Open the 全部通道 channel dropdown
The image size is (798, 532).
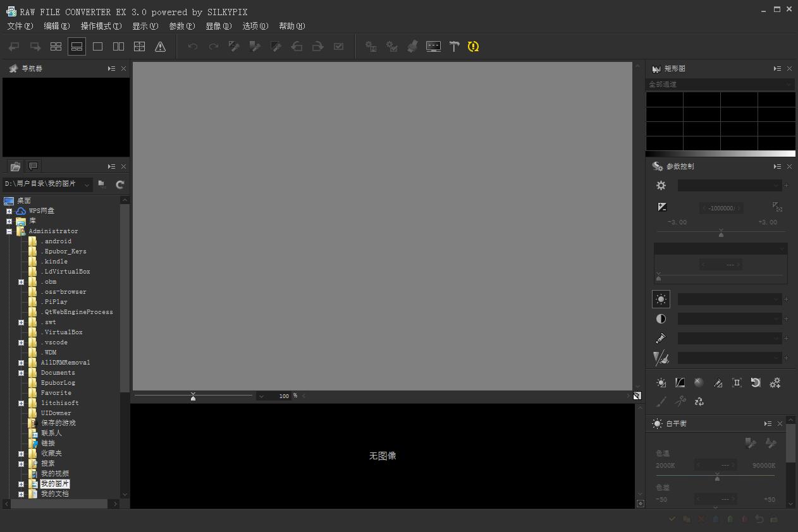[x=720, y=84]
